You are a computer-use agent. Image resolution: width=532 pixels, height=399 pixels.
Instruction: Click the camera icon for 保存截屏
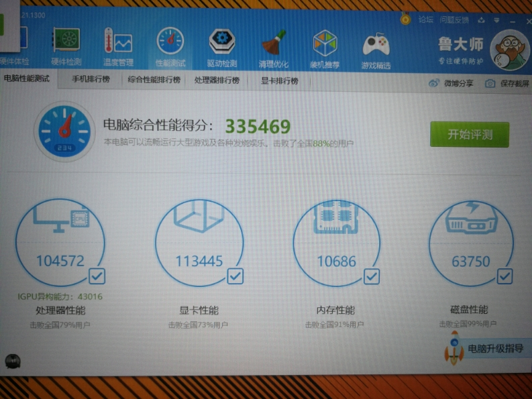click(x=490, y=83)
